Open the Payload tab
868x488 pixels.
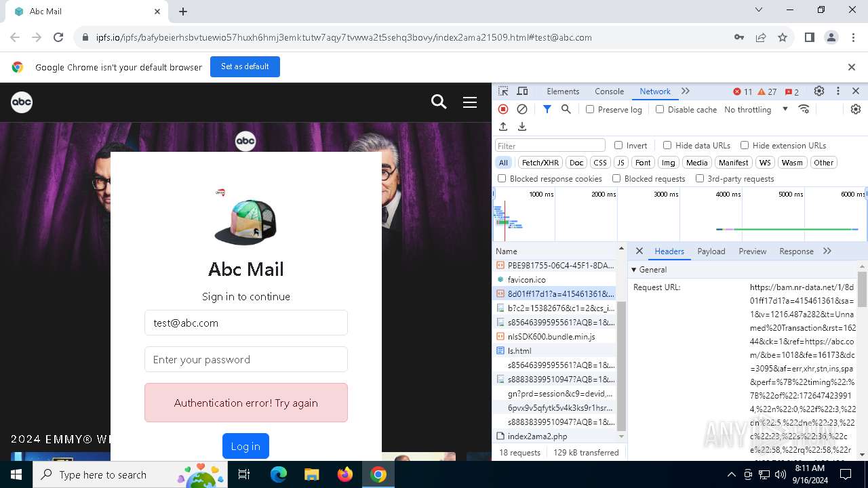(711, 251)
